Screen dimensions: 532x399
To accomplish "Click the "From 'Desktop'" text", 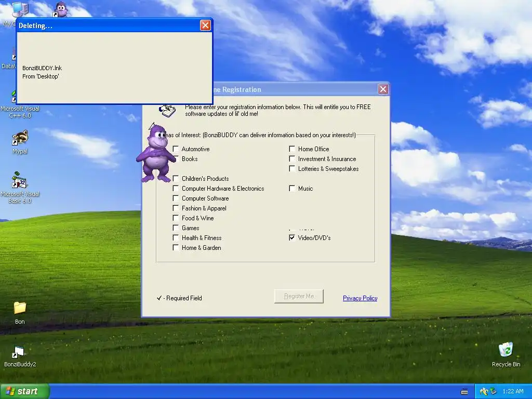I will click(x=41, y=76).
